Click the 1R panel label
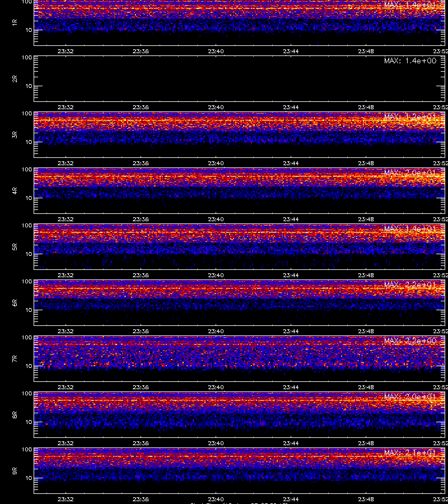Viewport: 448px width, 504px height. point(15,22)
